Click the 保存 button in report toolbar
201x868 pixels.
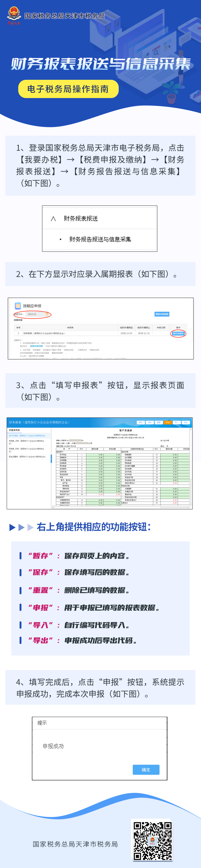(x=150, y=422)
